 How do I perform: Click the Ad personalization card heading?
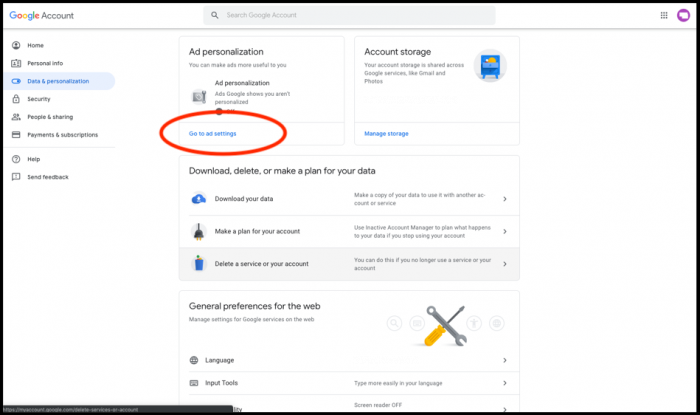click(226, 52)
